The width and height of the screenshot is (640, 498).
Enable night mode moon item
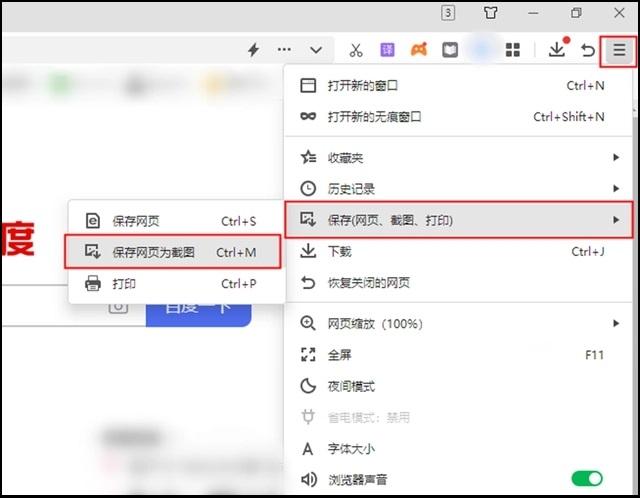[x=458, y=386]
